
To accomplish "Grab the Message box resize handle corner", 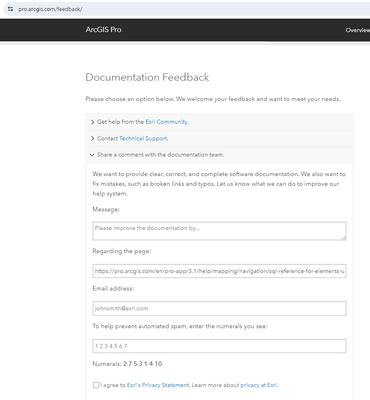I will (344, 237).
